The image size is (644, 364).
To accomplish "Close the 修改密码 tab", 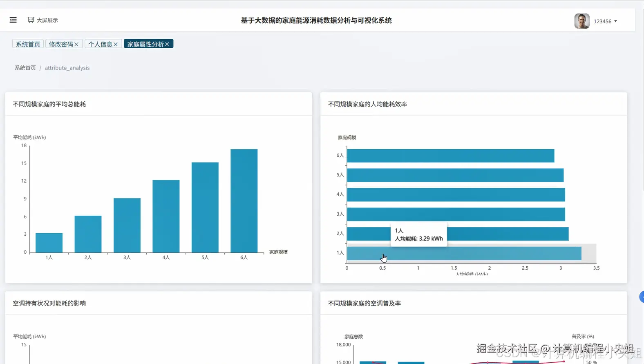I will (x=76, y=44).
